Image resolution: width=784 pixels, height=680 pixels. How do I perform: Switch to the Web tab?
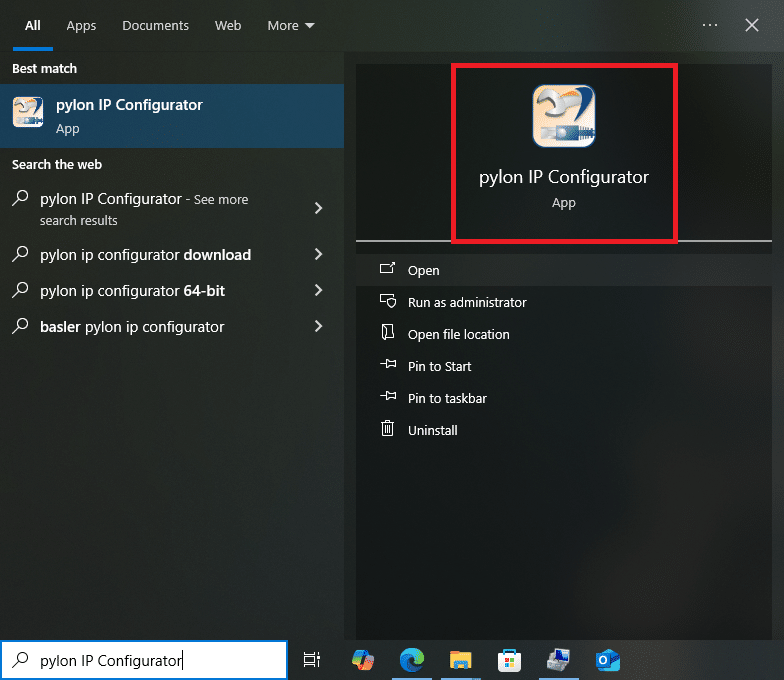(228, 26)
